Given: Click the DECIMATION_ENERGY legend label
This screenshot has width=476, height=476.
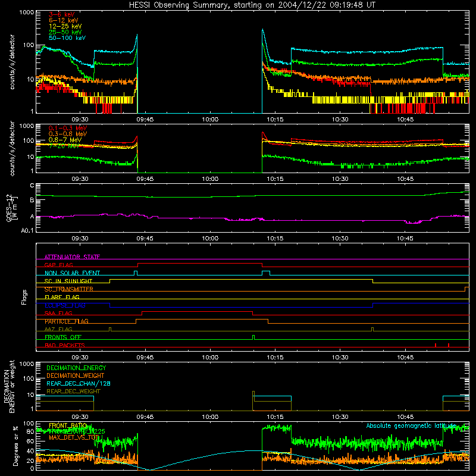Looking at the screenshot, I should pyautogui.click(x=76, y=368).
